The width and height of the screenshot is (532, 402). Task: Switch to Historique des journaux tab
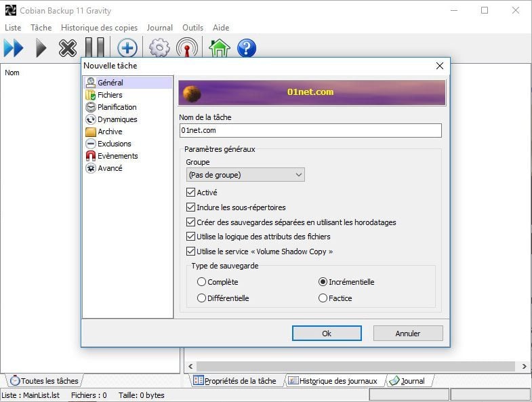coord(333,381)
